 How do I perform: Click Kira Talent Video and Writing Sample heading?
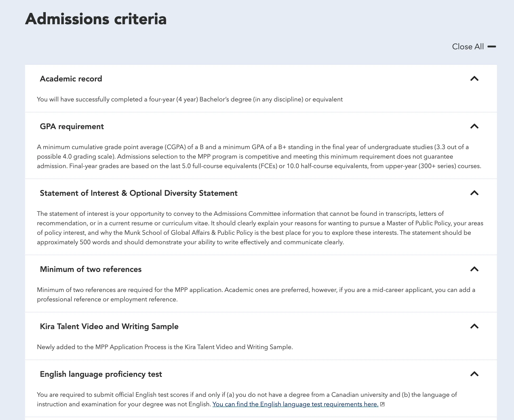coord(109,326)
